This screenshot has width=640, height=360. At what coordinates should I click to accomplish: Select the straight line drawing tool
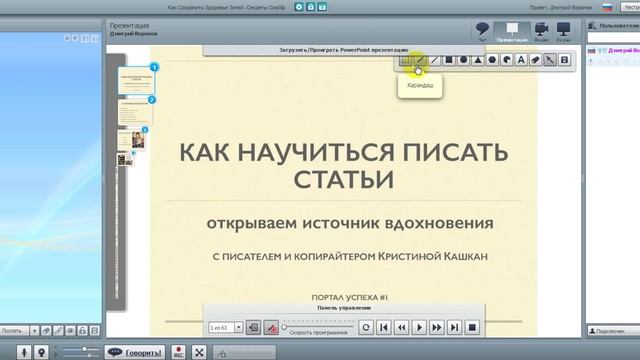435,60
